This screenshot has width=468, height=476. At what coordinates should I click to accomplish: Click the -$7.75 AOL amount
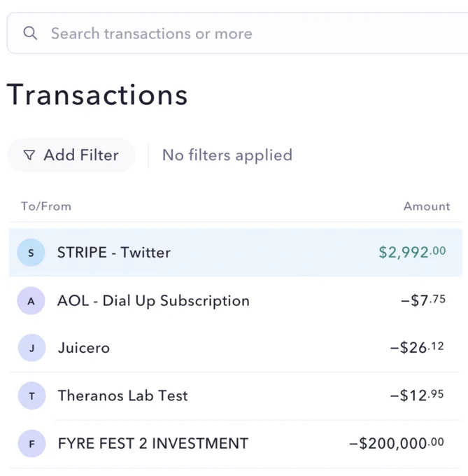[x=423, y=300]
